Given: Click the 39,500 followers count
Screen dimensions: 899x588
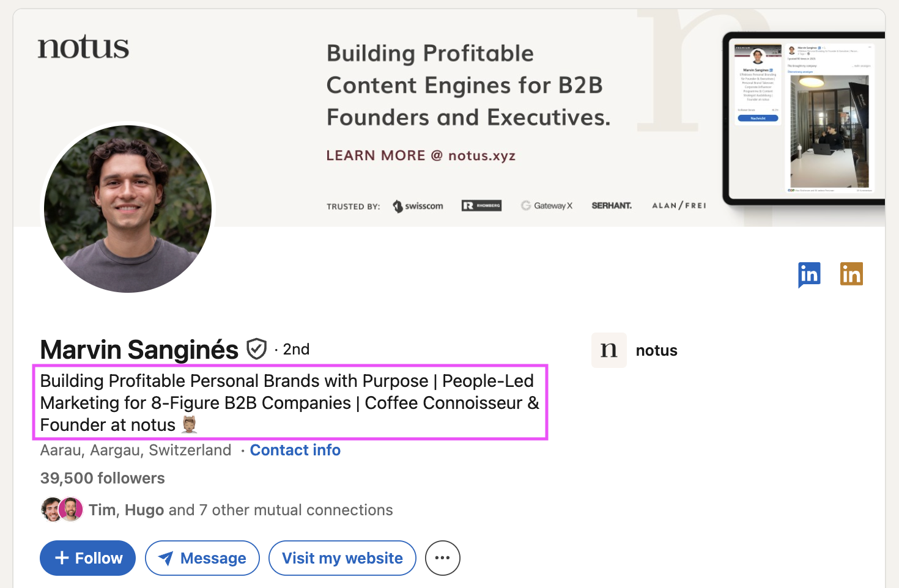Looking at the screenshot, I should coord(103,478).
